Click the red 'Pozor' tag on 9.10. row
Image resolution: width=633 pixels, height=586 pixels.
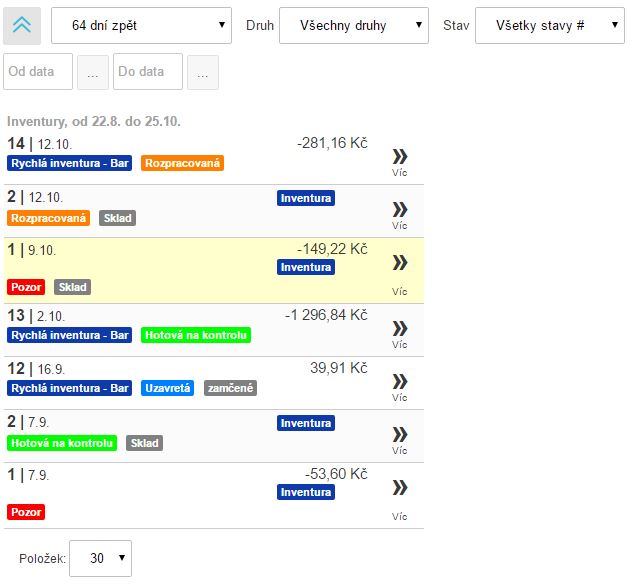click(25, 287)
